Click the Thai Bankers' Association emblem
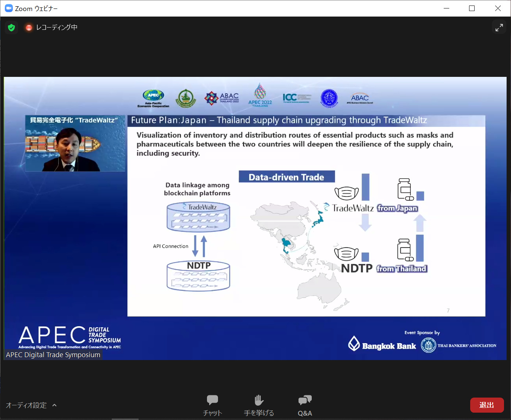The image size is (511, 420). 428,345
